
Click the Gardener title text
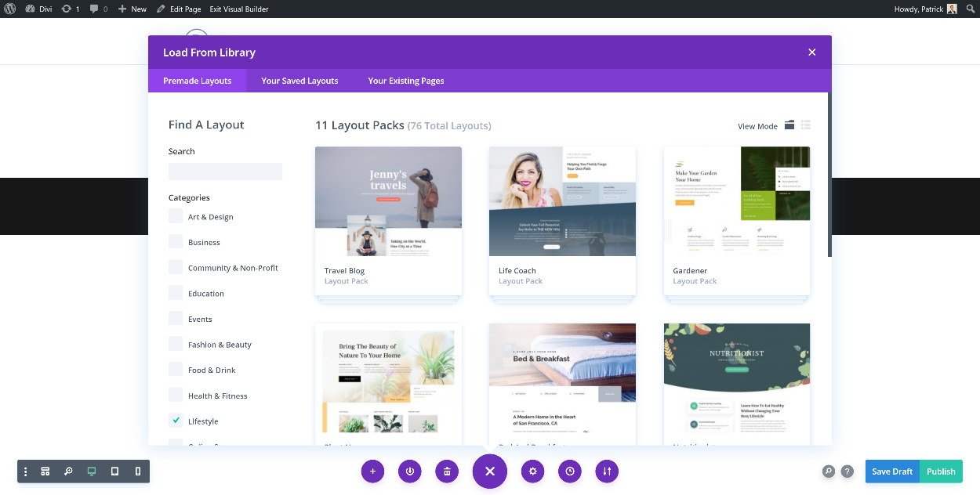click(x=690, y=270)
